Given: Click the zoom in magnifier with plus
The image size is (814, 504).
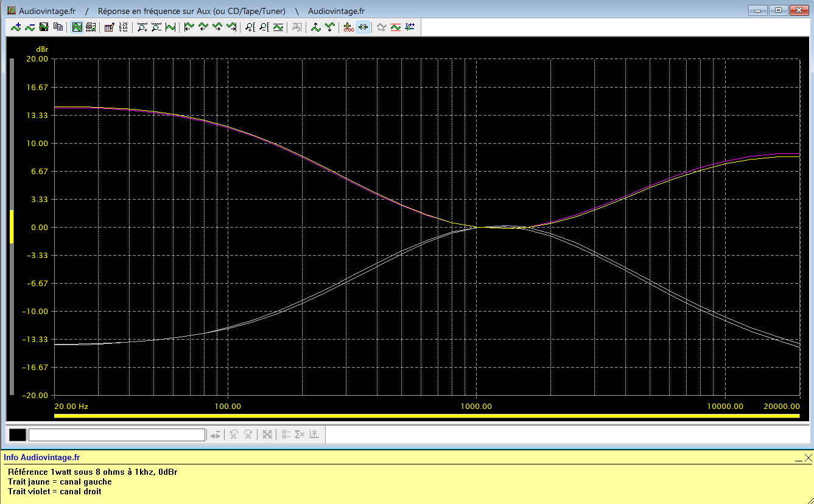Looking at the screenshot, I should (x=142, y=27).
